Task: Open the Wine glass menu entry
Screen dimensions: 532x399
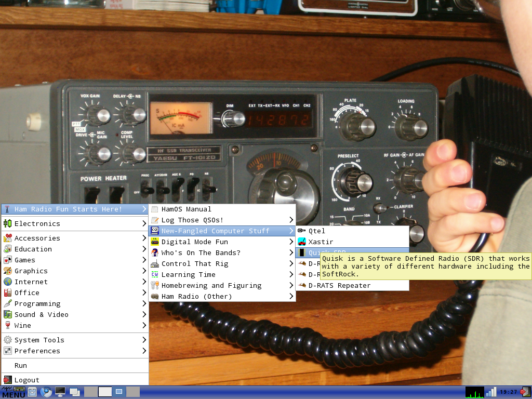Action: (75, 325)
